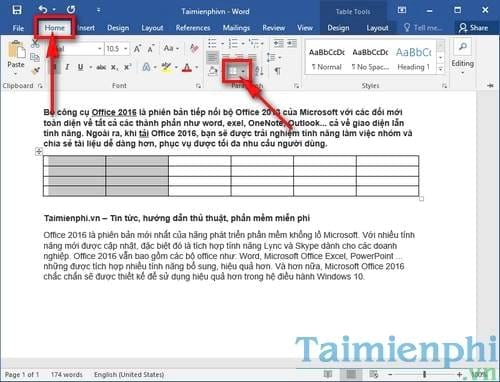Screen dimensions: 500x382
Task: Cut the selection with the scissors icon
Action: [x=35, y=44]
